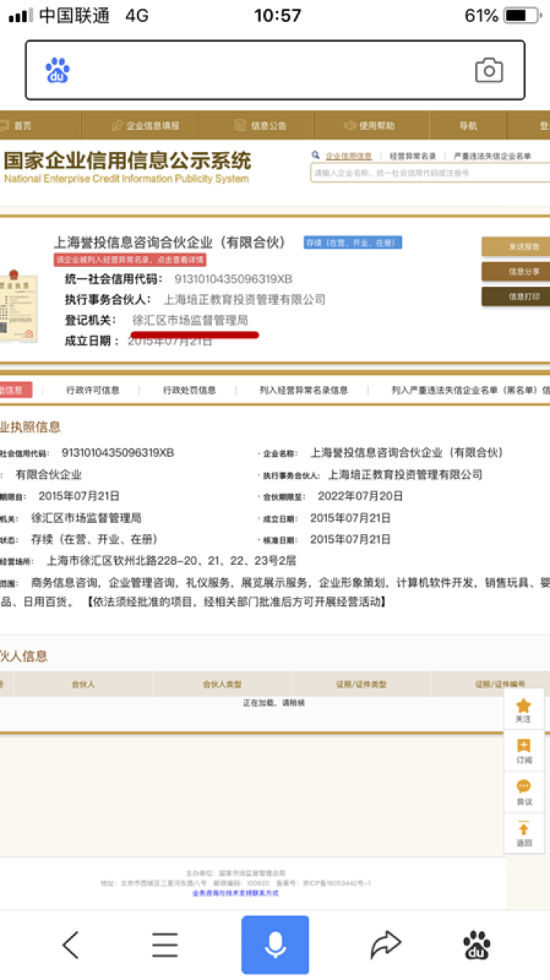Click the 异议 objection icon

point(524,792)
